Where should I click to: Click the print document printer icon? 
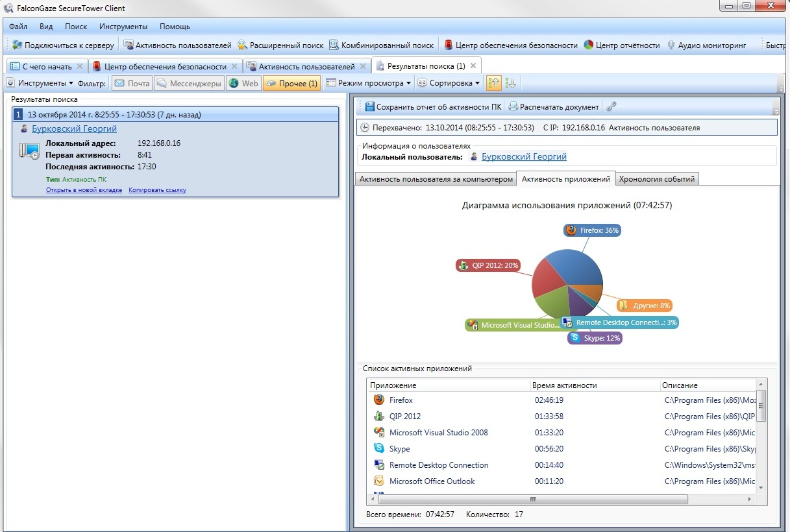513,107
